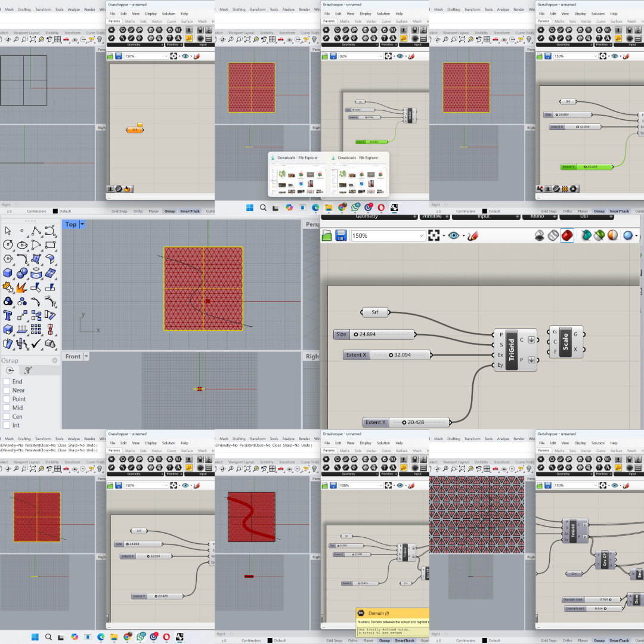This screenshot has height=644, width=644.
Task: Click Windows Start button below the Downloads previews
Action: pos(250,208)
